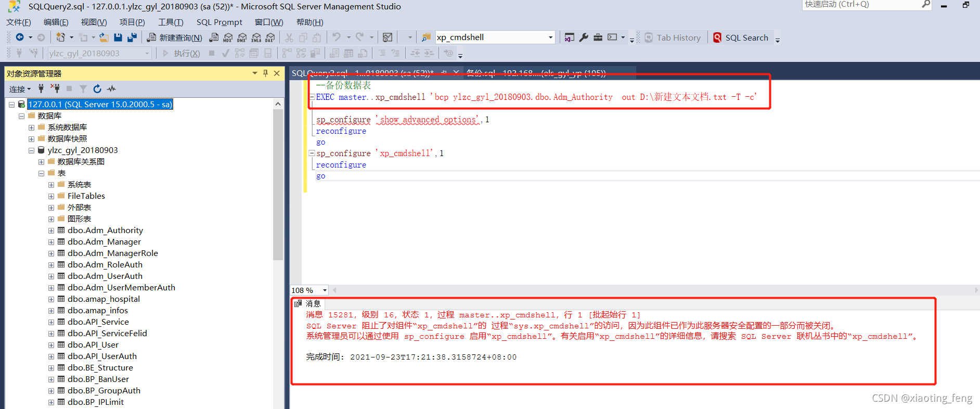Image resolution: width=980 pixels, height=409 pixels.
Task: Click the MDX query icon
Action: pyautogui.click(x=228, y=37)
